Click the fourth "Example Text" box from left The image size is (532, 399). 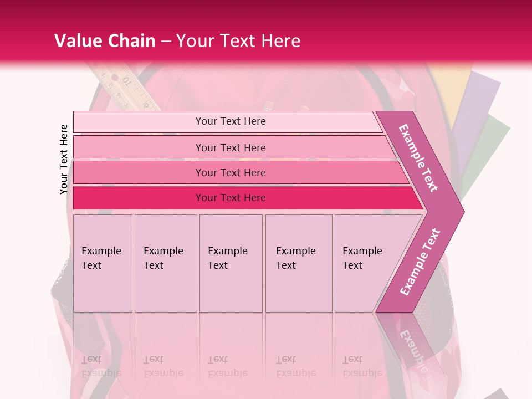click(298, 263)
